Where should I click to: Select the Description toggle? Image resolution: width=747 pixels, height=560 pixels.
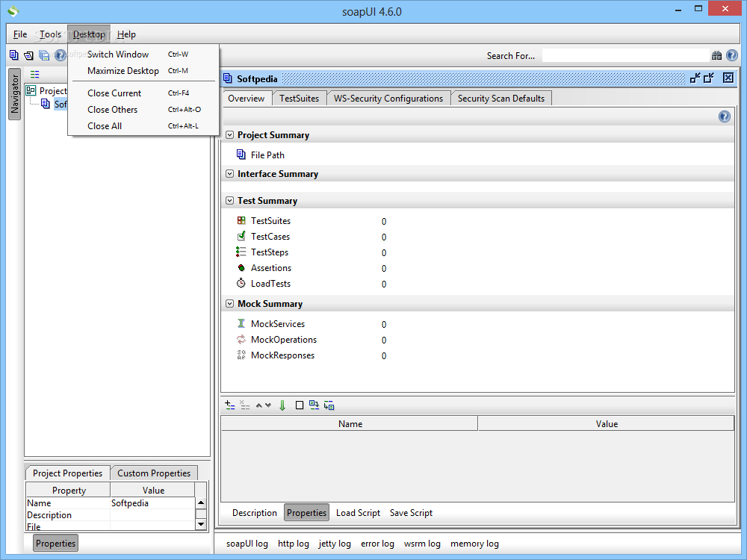[x=255, y=512]
